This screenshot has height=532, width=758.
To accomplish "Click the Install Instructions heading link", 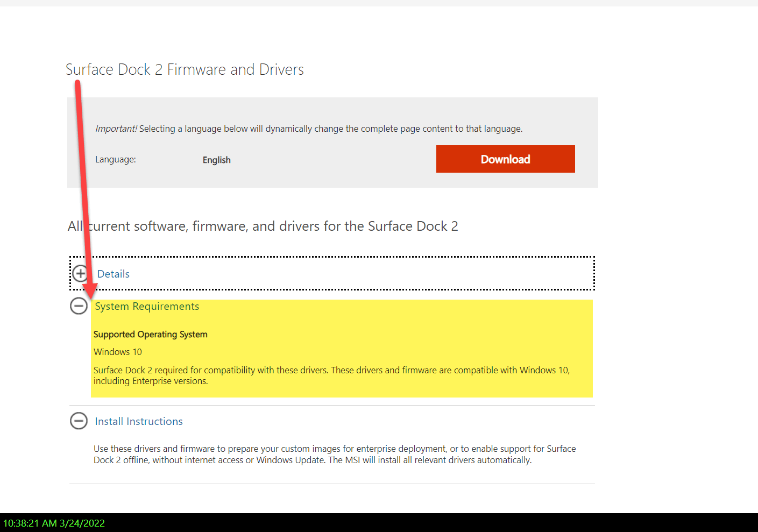I will pyautogui.click(x=139, y=421).
